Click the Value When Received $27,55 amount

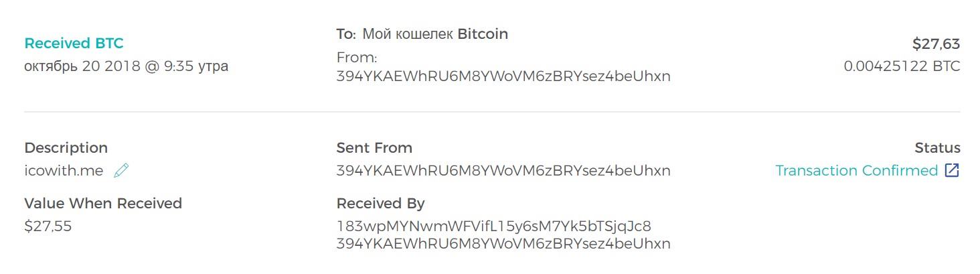click(x=48, y=226)
